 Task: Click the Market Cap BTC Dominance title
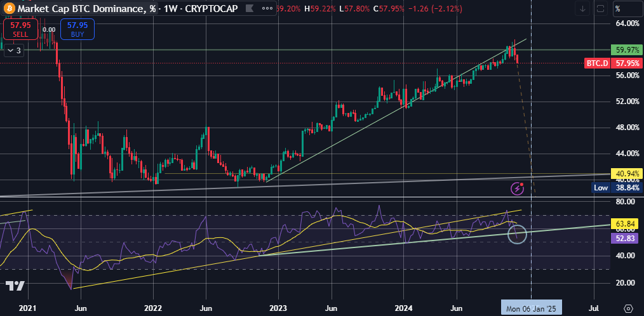click(x=85, y=8)
